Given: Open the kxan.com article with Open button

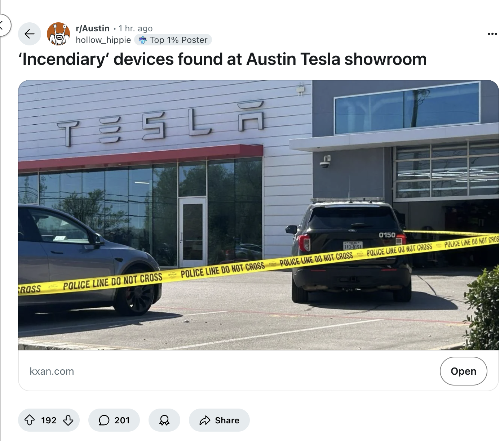Looking at the screenshot, I should [464, 371].
